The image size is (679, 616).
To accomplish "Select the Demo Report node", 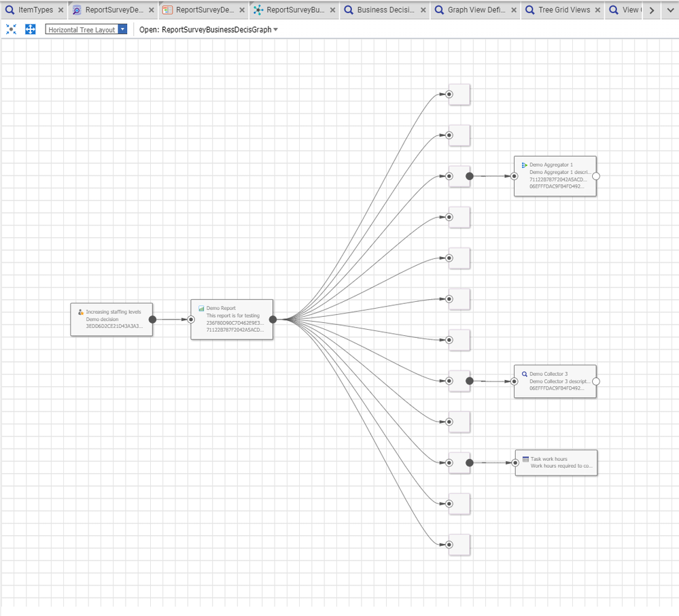I will [x=232, y=319].
